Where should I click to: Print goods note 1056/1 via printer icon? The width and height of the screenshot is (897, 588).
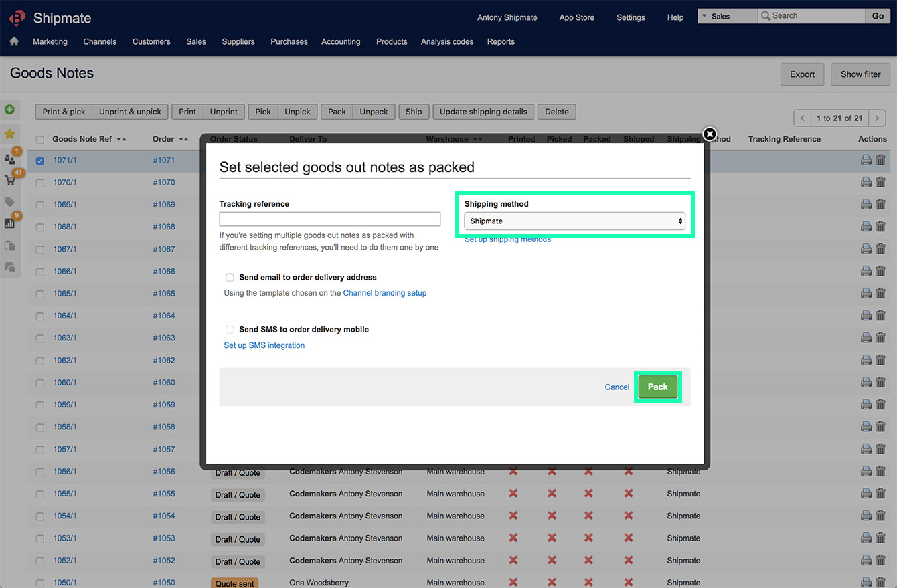[866, 471]
